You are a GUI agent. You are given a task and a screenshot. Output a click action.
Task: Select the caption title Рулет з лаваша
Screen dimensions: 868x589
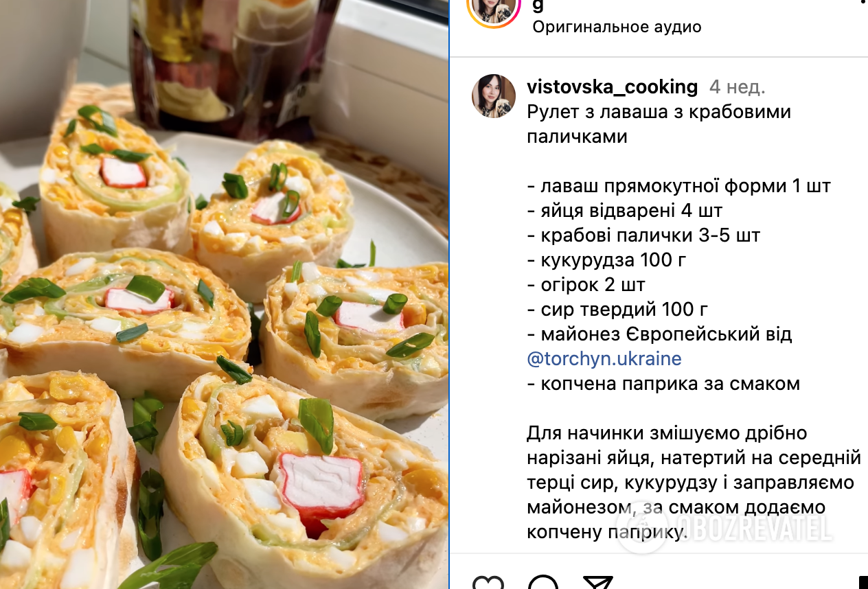[659, 124]
